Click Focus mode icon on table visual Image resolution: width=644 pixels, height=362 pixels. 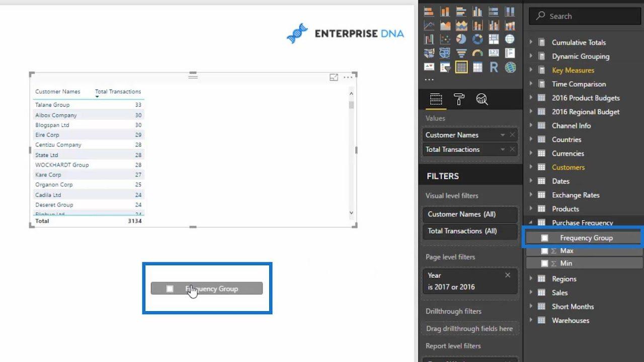pos(334,77)
